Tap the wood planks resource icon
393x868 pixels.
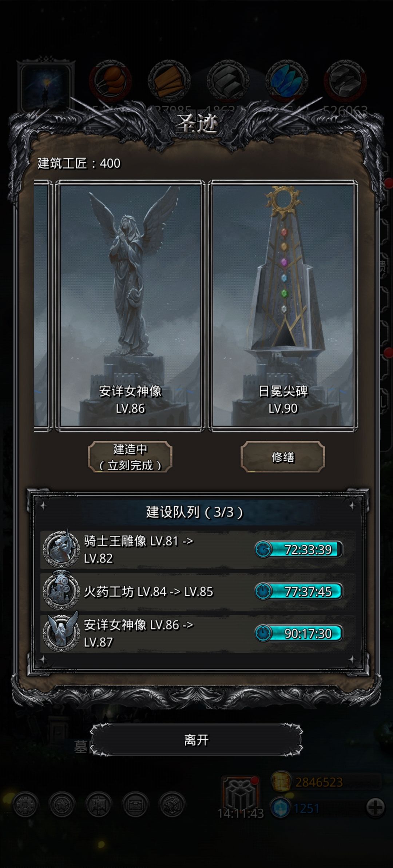pyautogui.click(x=169, y=81)
